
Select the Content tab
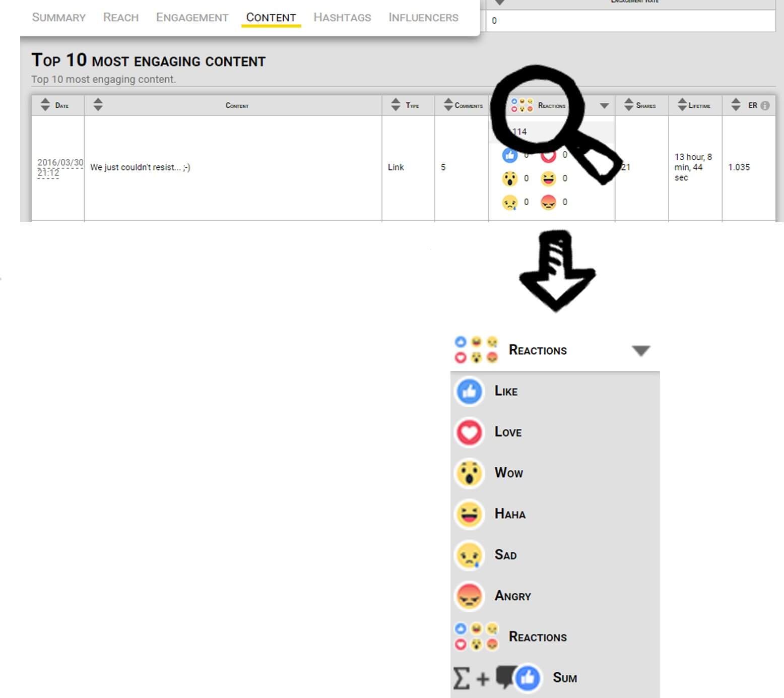tap(271, 17)
